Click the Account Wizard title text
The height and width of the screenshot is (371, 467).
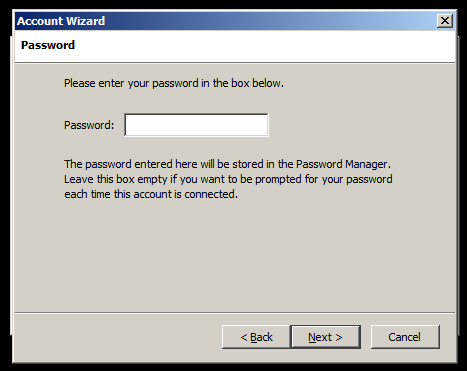click(x=61, y=21)
